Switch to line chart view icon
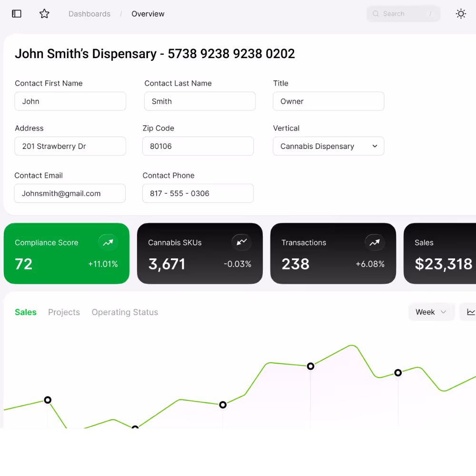 point(470,312)
